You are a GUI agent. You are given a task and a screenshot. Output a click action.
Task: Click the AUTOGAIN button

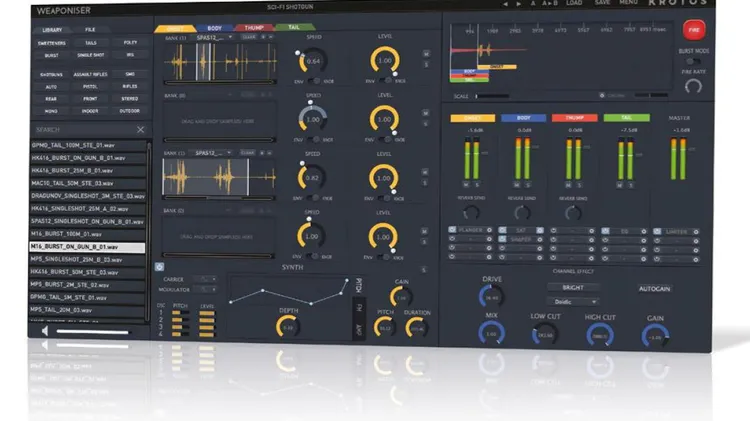[x=655, y=288]
